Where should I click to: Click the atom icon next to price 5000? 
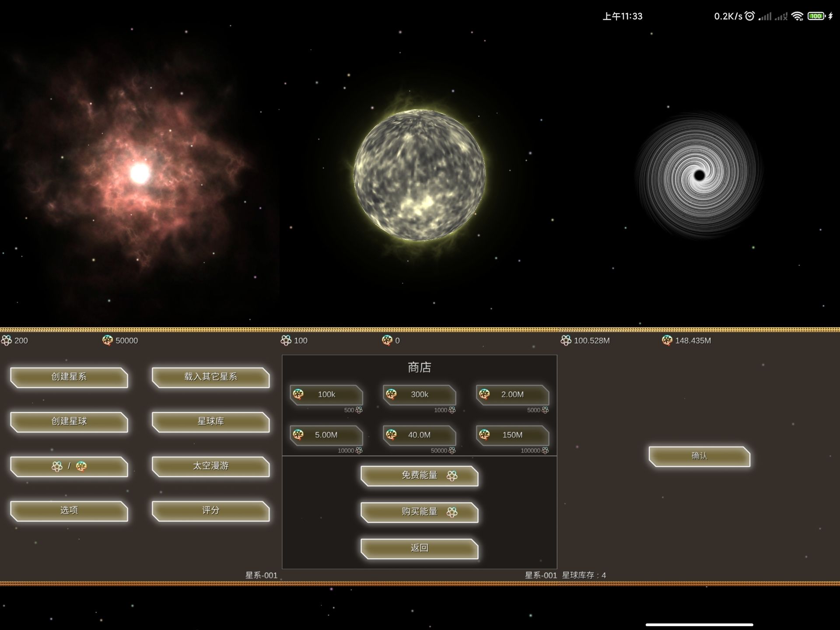pyautogui.click(x=545, y=410)
